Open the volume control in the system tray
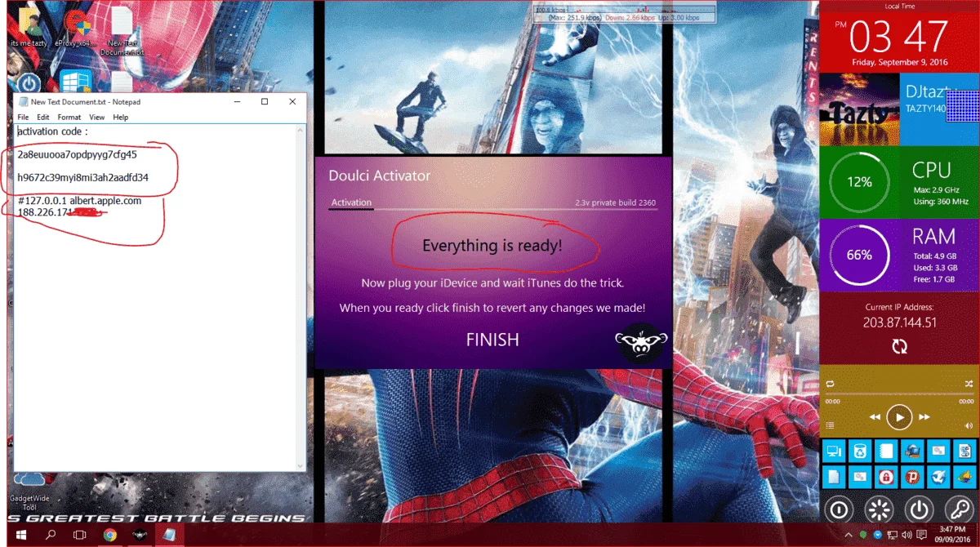Image resolution: width=980 pixels, height=547 pixels. pyautogui.click(x=906, y=535)
